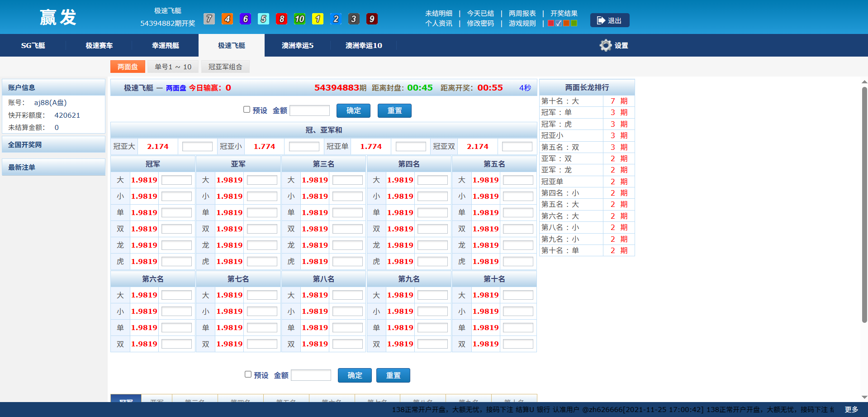Image resolution: width=868 pixels, height=417 pixels.
Task: Open the 开奖结果 link
Action: 564,13
